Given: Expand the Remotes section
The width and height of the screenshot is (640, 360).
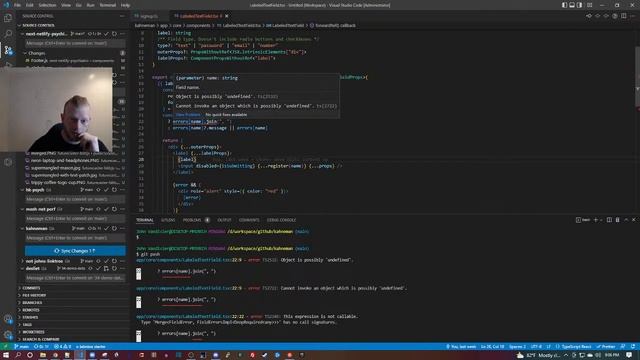Looking at the screenshot, I should click(31, 310).
